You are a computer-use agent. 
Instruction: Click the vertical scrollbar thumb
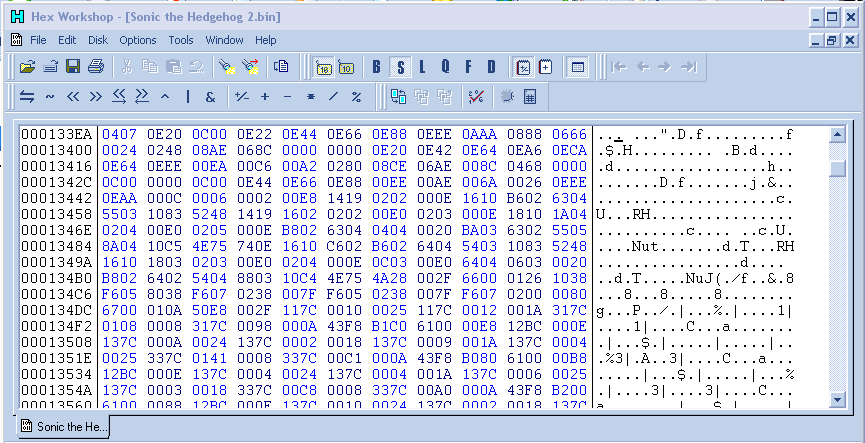tap(837, 168)
